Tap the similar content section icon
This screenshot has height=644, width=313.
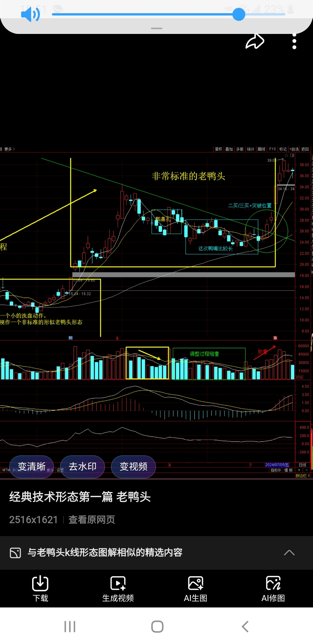(15, 553)
